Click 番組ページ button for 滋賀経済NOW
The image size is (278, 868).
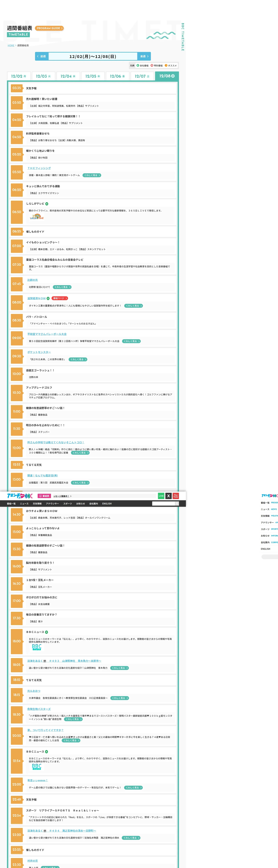coord(60,298)
